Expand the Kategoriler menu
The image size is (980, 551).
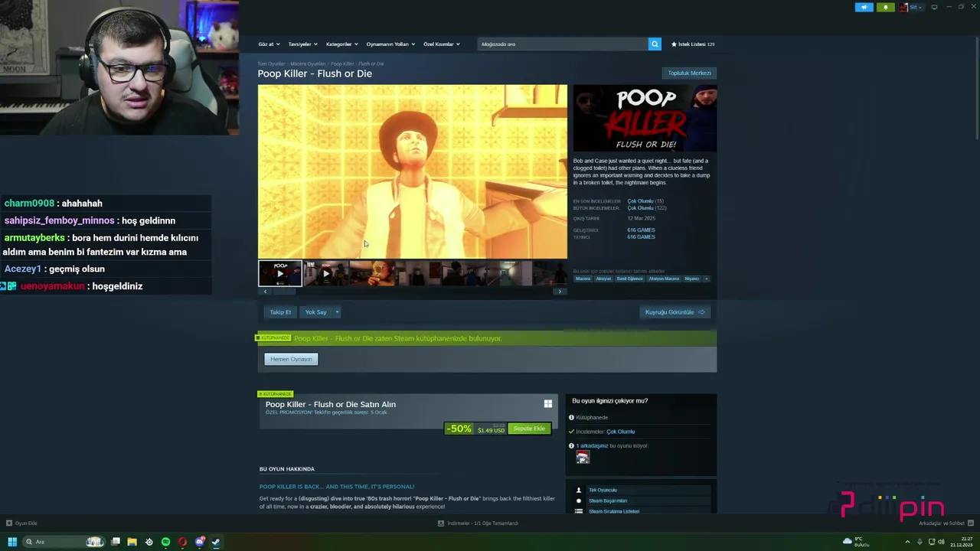[x=341, y=44]
